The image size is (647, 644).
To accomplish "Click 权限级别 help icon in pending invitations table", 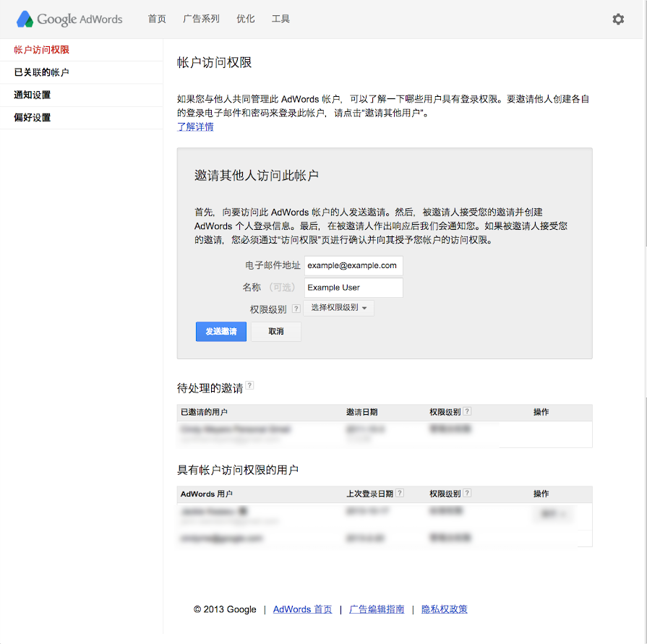I will pos(467,412).
